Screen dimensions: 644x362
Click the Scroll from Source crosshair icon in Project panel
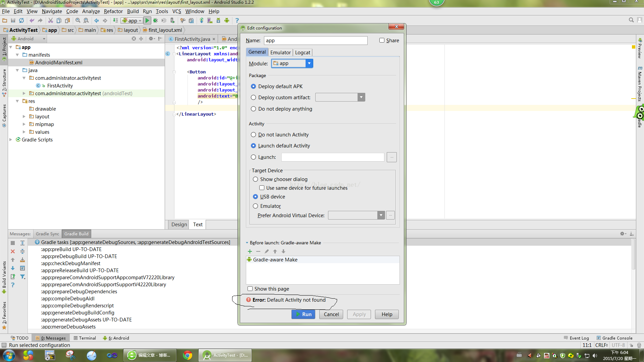134,39
